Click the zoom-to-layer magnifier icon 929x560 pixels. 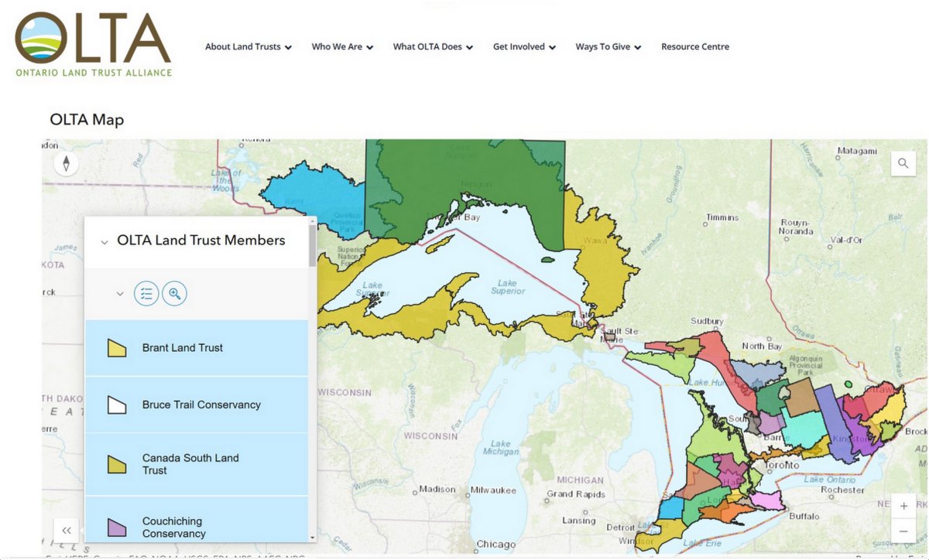(x=174, y=294)
